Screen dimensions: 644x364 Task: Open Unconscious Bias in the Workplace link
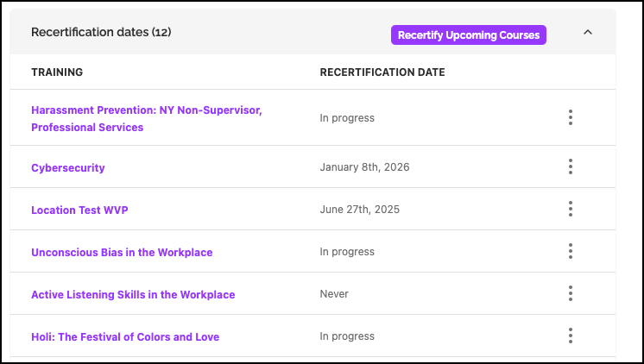pyautogui.click(x=122, y=253)
